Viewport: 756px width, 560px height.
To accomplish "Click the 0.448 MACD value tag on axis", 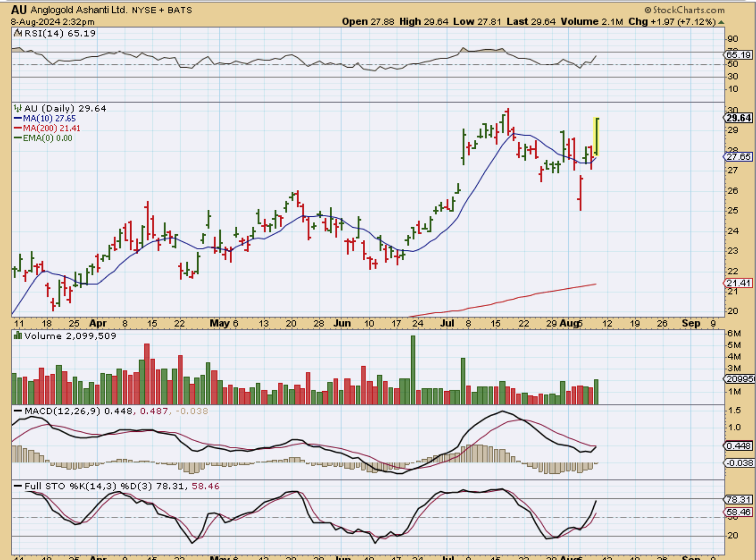I will 739,446.
